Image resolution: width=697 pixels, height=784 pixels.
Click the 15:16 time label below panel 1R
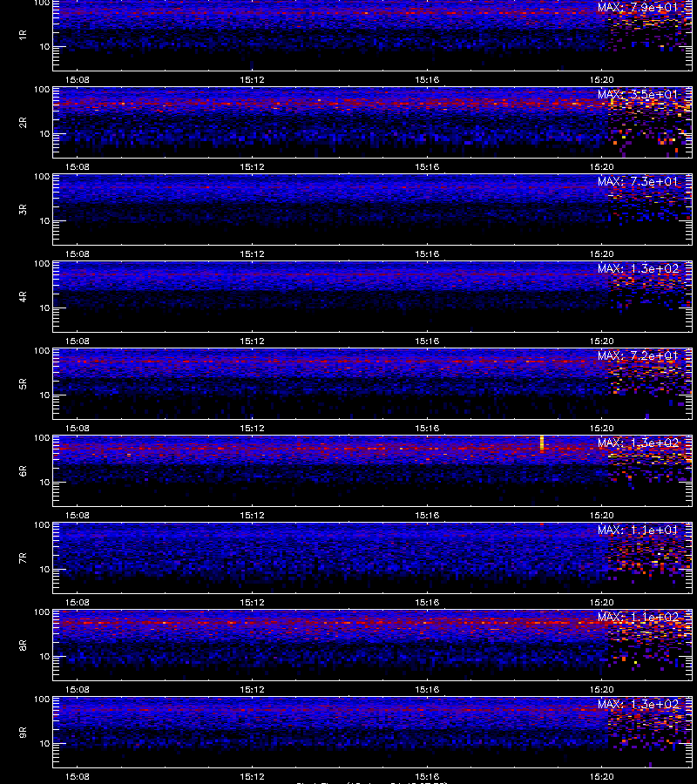427,79
